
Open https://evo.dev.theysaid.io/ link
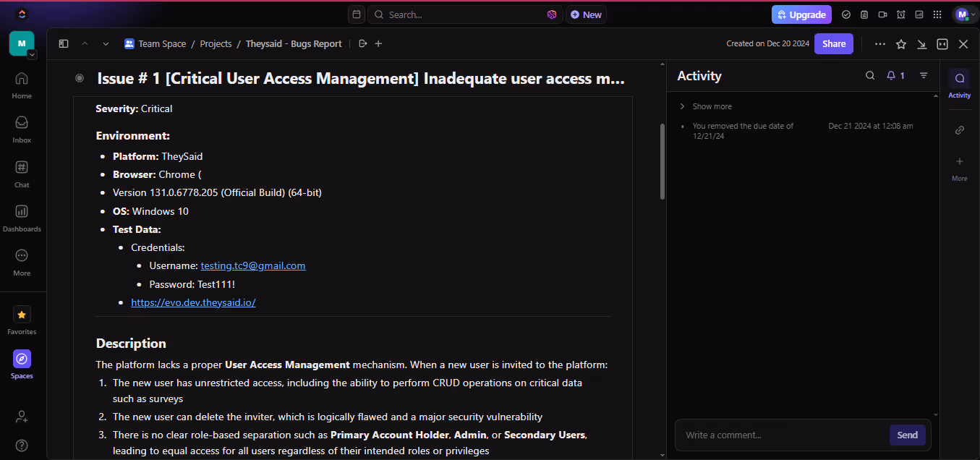(x=193, y=302)
